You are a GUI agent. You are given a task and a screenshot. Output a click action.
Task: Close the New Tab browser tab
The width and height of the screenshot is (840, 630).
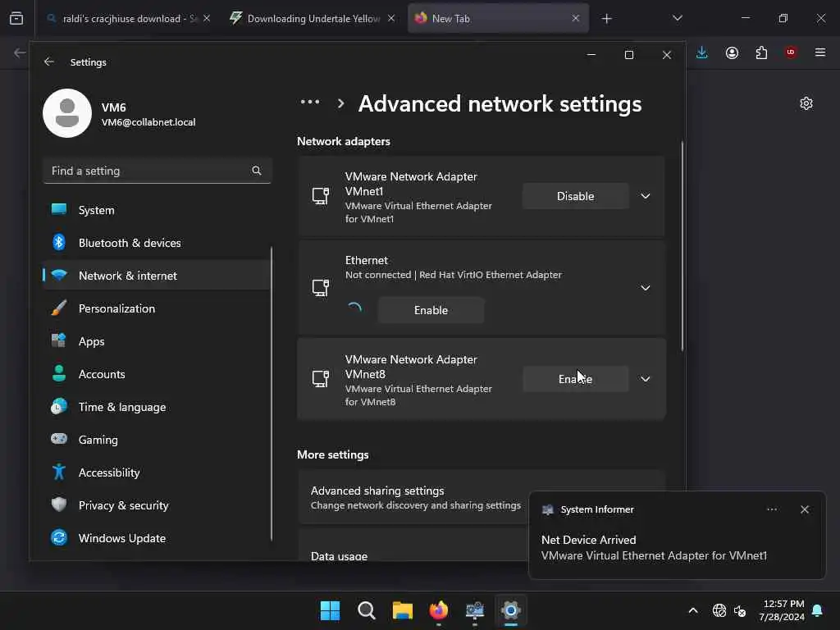575,18
